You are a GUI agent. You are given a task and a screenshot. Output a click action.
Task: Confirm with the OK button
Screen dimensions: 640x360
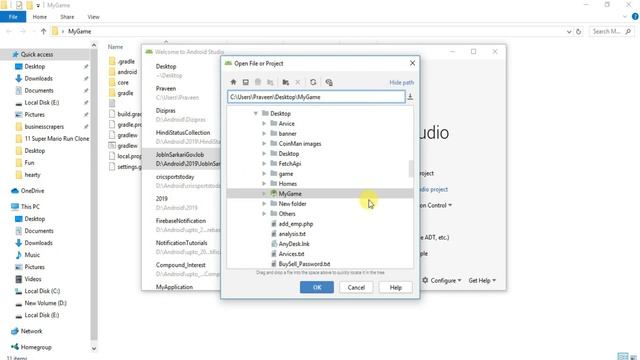(317, 287)
